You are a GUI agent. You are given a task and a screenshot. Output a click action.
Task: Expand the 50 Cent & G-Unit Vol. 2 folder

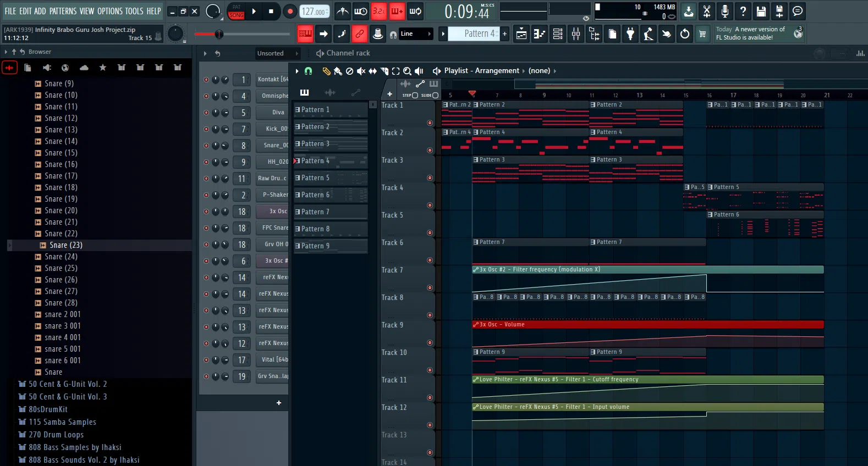click(68, 384)
